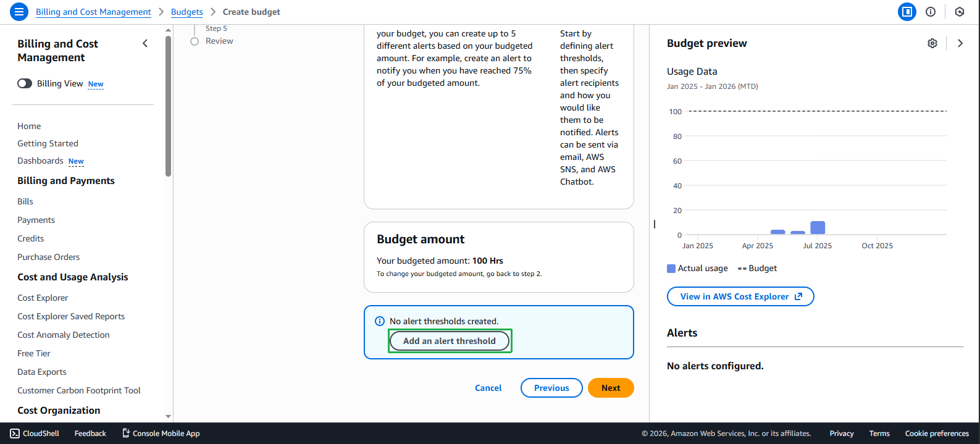Viewport: 980px width, 444px height.
Task: Click the Previous button
Action: click(551, 388)
